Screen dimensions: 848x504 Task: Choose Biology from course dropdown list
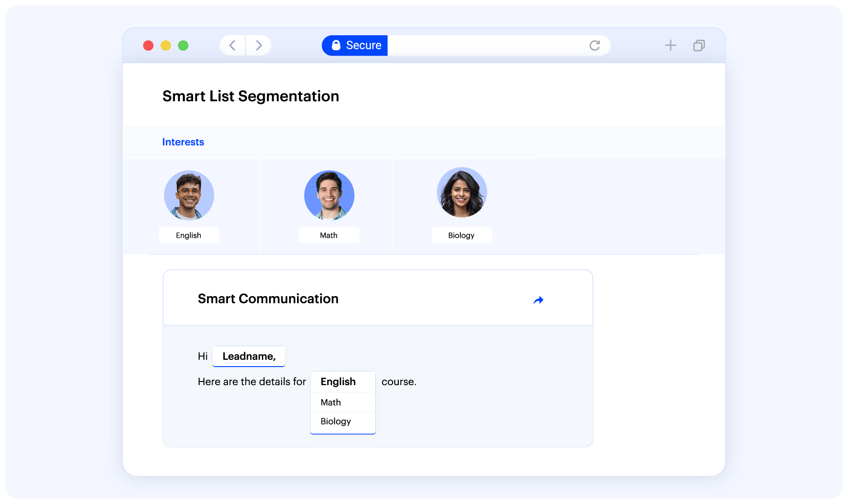pyautogui.click(x=343, y=421)
